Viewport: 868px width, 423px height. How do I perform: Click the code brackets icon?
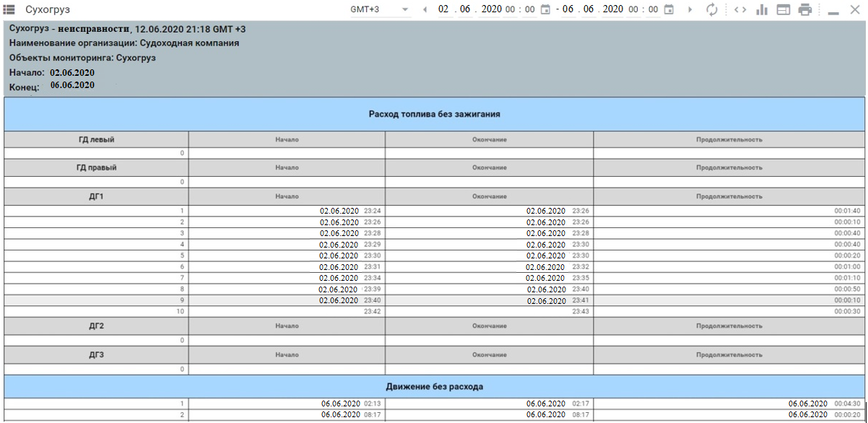pyautogui.click(x=740, y=9)
